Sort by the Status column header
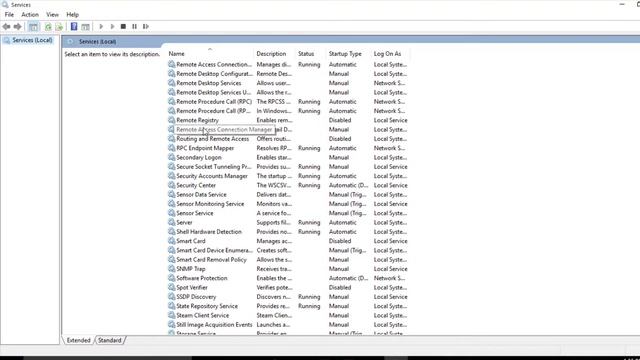The height and width of the screenshot is (360, 640). coord(306,53)
